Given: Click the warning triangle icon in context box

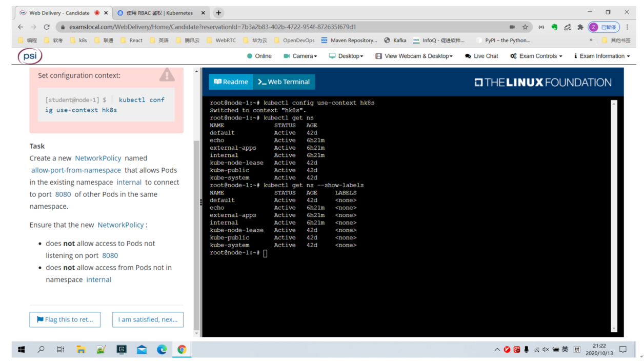Looking at the screenshot, I should 167,75.
